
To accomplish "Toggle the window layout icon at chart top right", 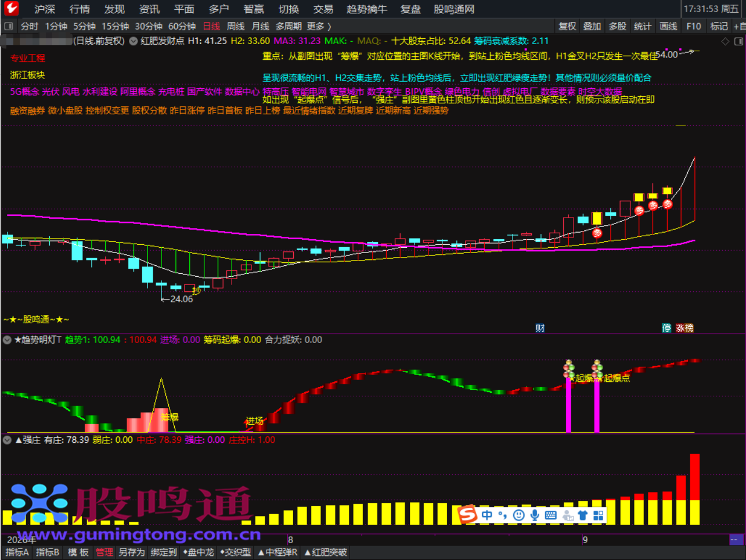I will [738, 41].
